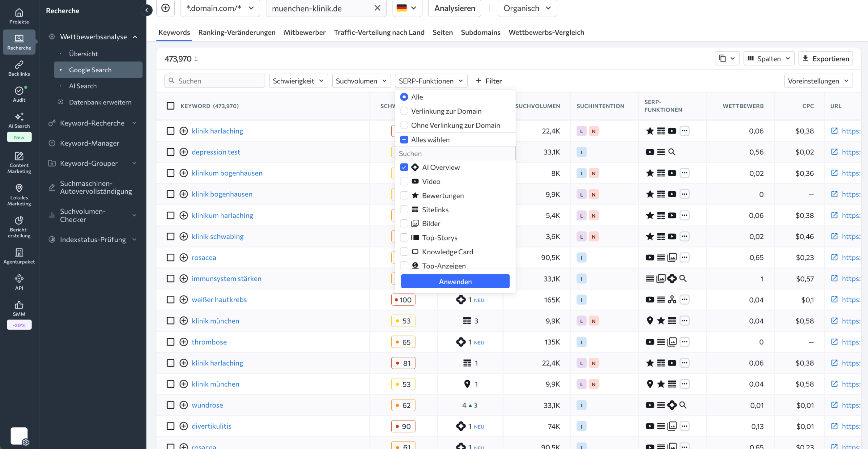This screenshot has height=449, width=868.
Task: Expand the Spalten columns dropdown
Action: pos(768,59)
